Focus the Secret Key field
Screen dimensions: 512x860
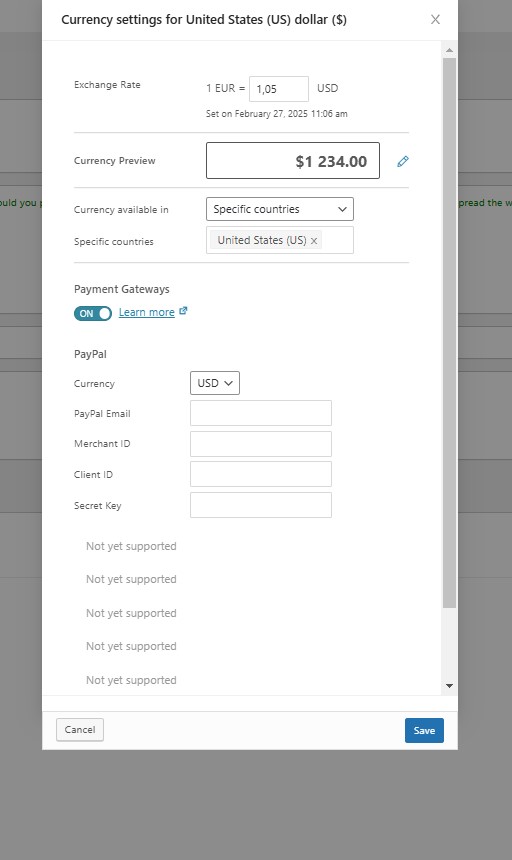(261, 505)
